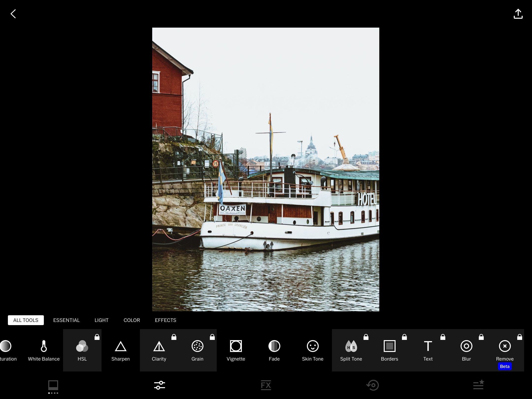Try the Remove Beta tool

pyautogui.click(x=505, y=350)
